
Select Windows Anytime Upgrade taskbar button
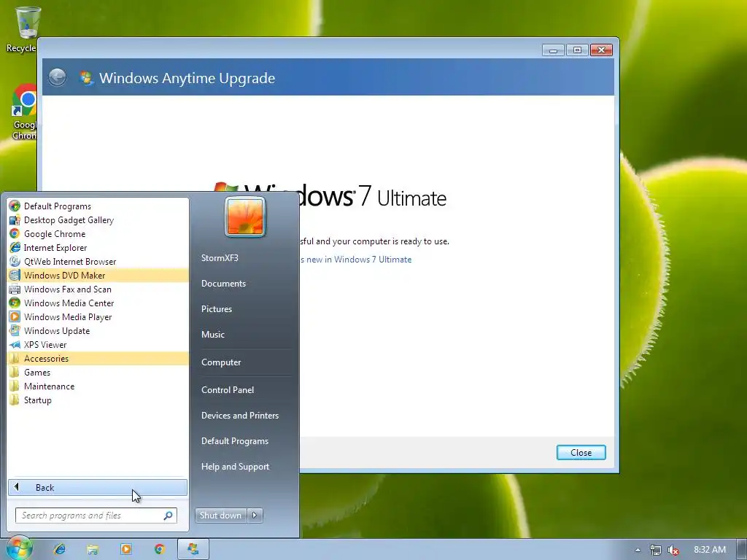193,549
